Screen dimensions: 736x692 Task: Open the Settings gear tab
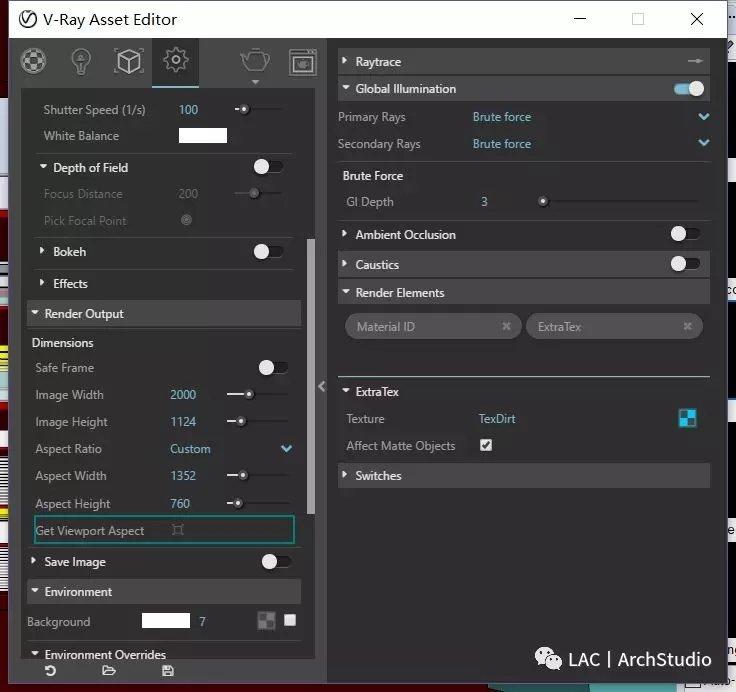point(176,60)
